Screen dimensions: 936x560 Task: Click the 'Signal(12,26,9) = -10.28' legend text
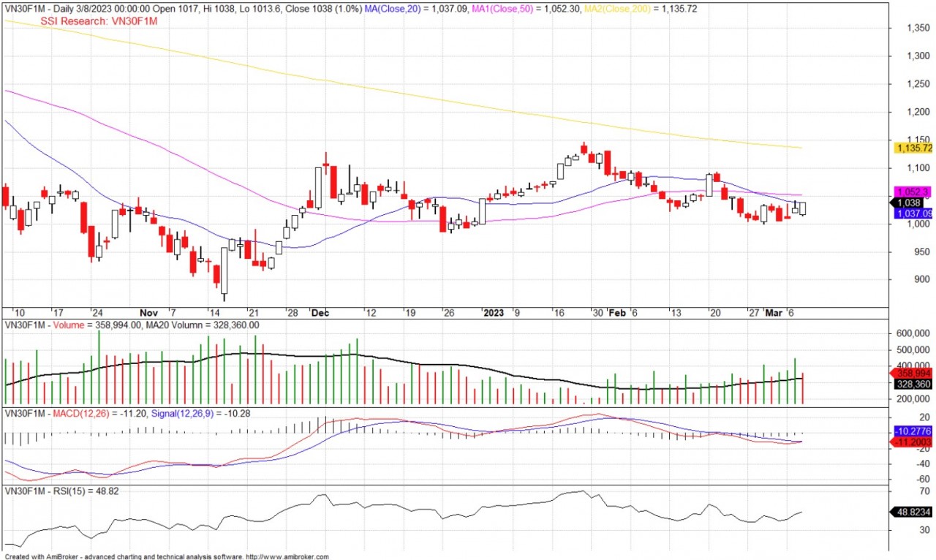click(x=200, y=414)
